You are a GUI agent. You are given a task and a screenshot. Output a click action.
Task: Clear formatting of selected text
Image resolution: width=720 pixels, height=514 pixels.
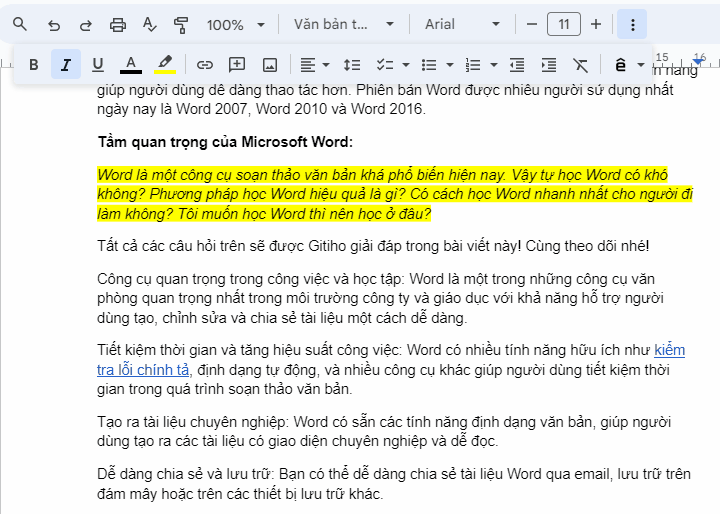(x=581, y=65)
